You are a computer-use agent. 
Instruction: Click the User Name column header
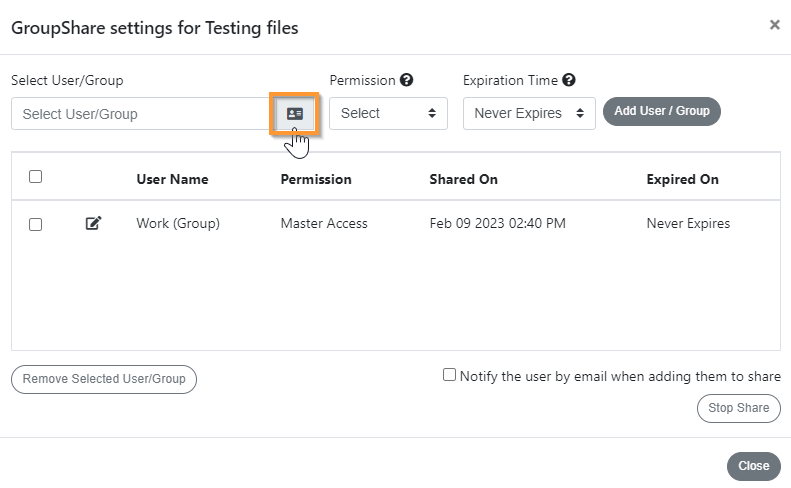pyautogui.click(x=172, y=179)
